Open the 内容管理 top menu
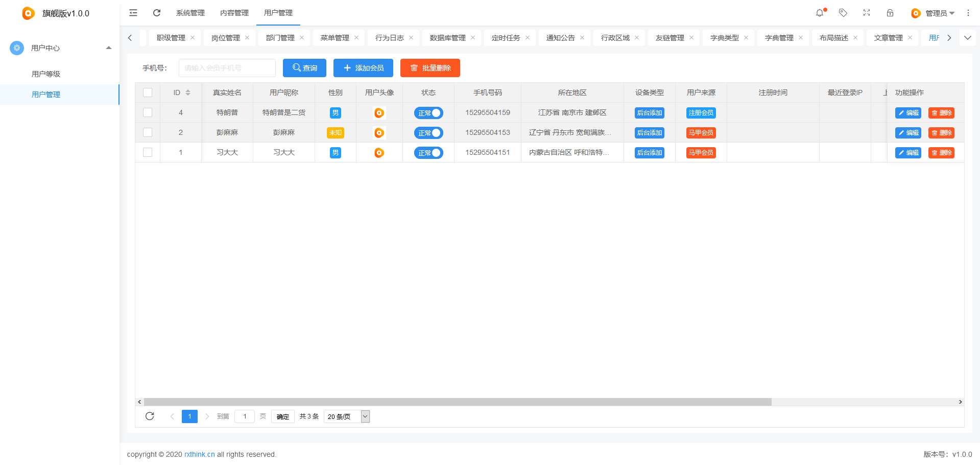The image size is (980, 465). click(234, 13)
